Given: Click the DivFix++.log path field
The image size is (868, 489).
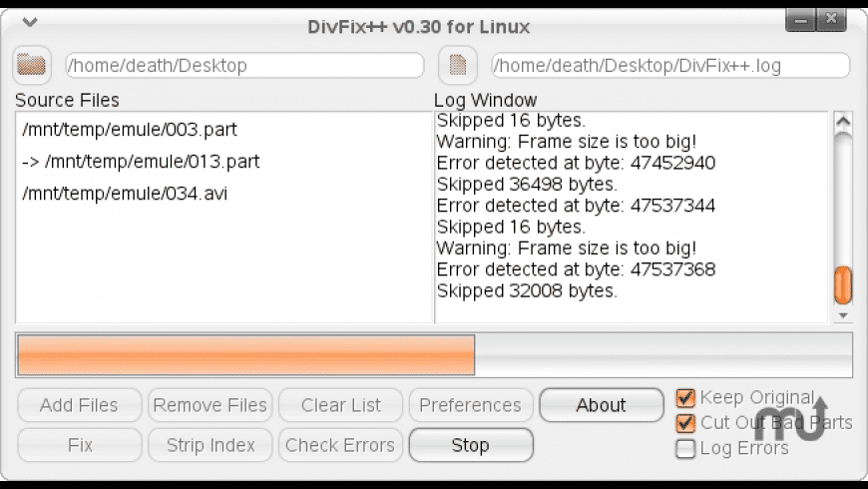Looking at the screenshot, I should pyautogui.click(x=670, y=66).
